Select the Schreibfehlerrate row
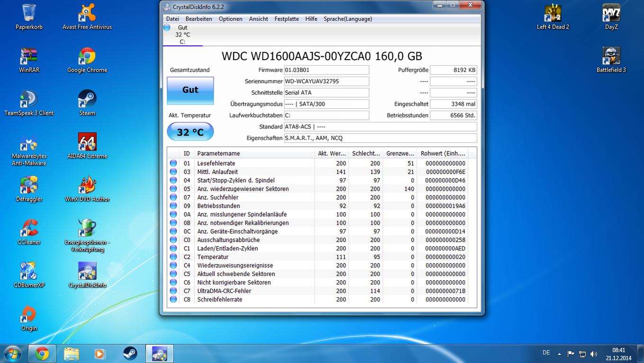Screen dimensions: 644x363 click(317, 300)
